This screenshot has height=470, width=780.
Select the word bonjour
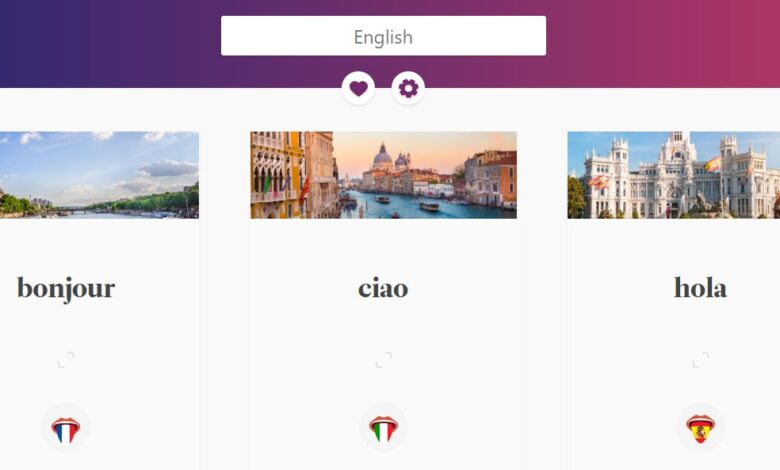tap(66, 288)
